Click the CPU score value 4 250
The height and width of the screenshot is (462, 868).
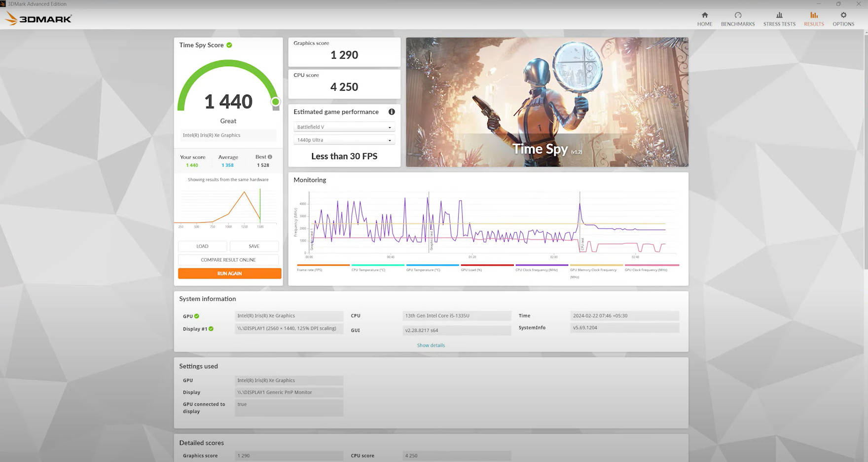pyautogui.click(x=344, y=87)
